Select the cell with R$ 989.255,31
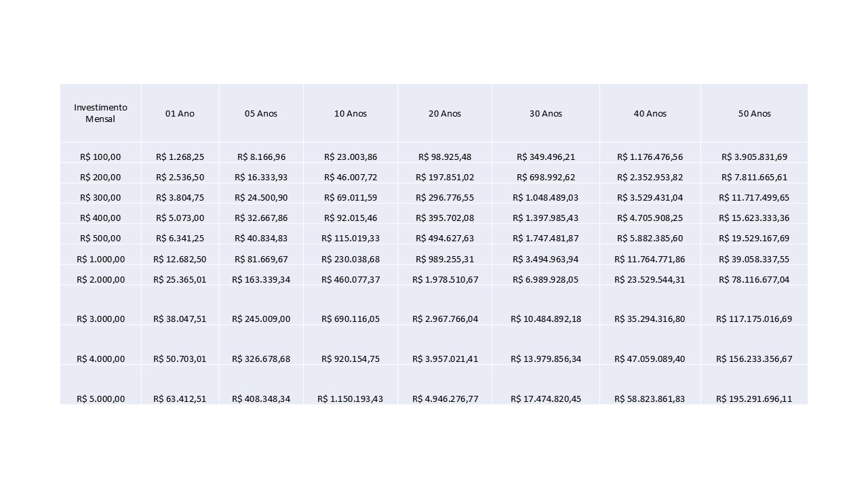The width and height of the screenshot is (868, 488). click(445, 259)
